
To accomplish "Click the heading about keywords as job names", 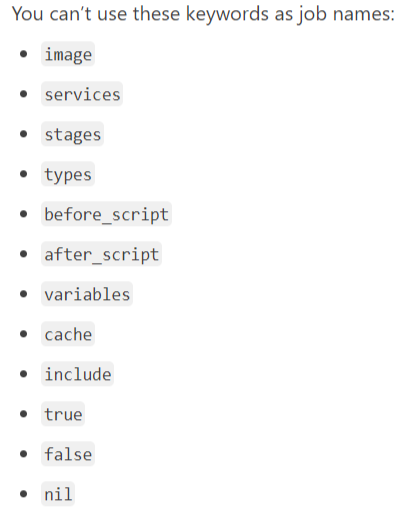I will click(203, 15).
